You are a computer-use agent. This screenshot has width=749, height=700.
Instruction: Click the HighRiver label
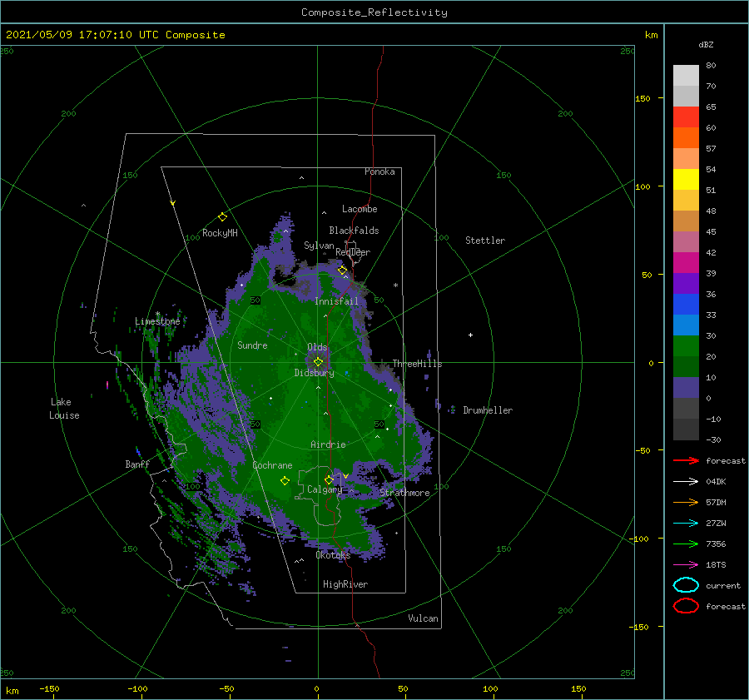345,584
